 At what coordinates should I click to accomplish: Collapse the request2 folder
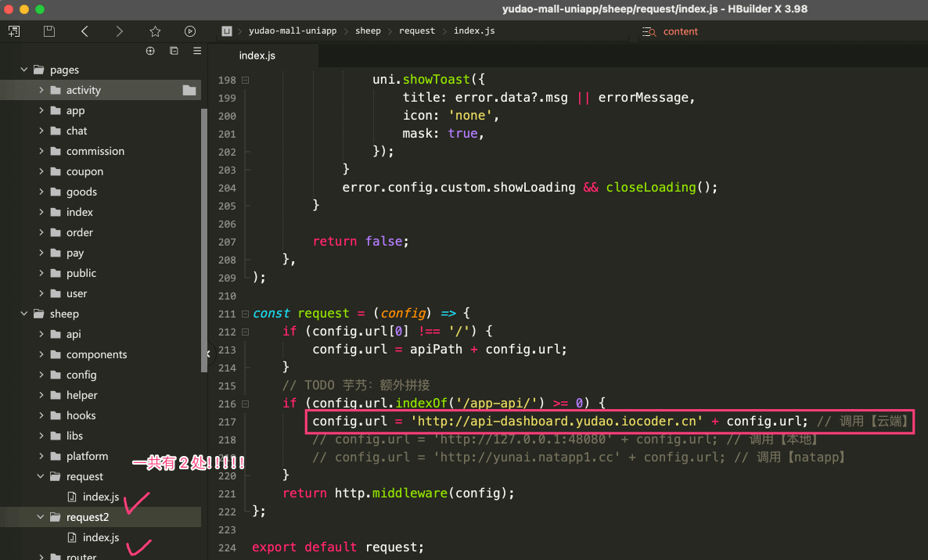coord(41,517)
